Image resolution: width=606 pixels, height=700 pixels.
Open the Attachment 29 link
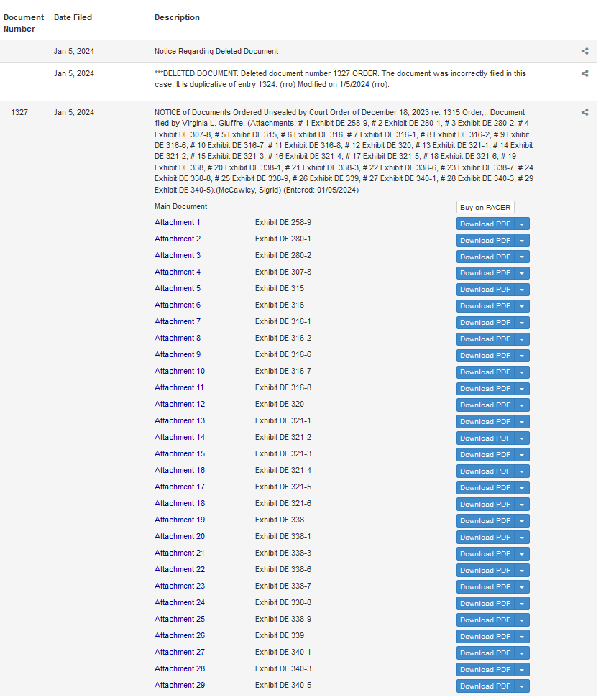pyautogui.click(x=180, y=685)
